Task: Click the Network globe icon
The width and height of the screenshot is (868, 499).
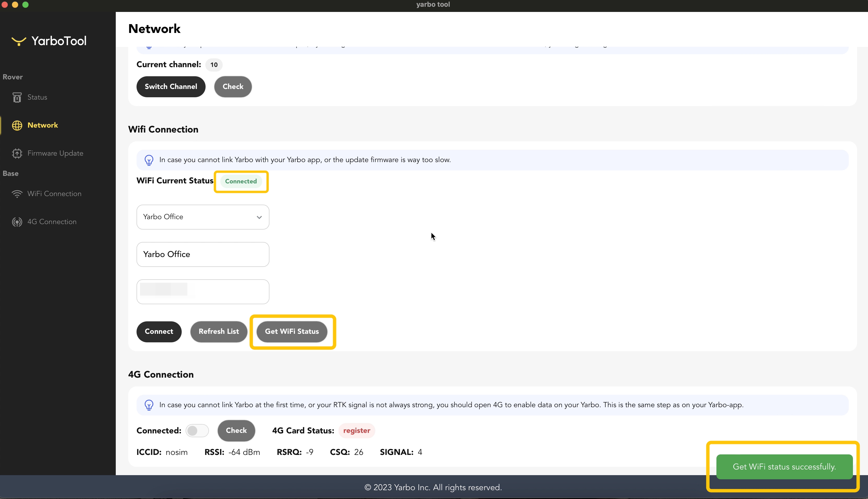Action: tap(17, 126)
